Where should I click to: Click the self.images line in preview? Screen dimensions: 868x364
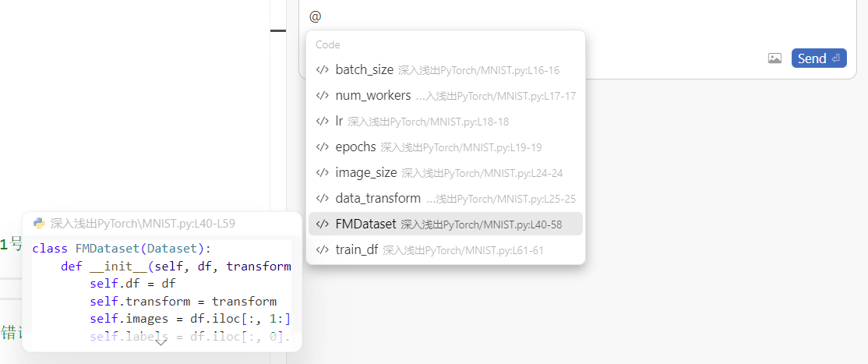[189, 320]
